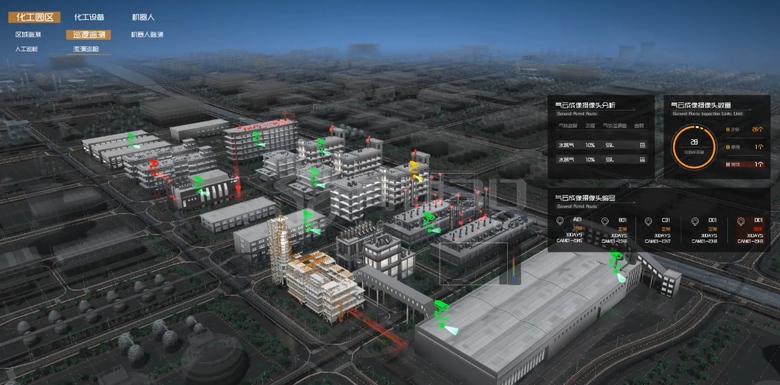Select the red highlighted faulty camera card

(x=750, y=231)
